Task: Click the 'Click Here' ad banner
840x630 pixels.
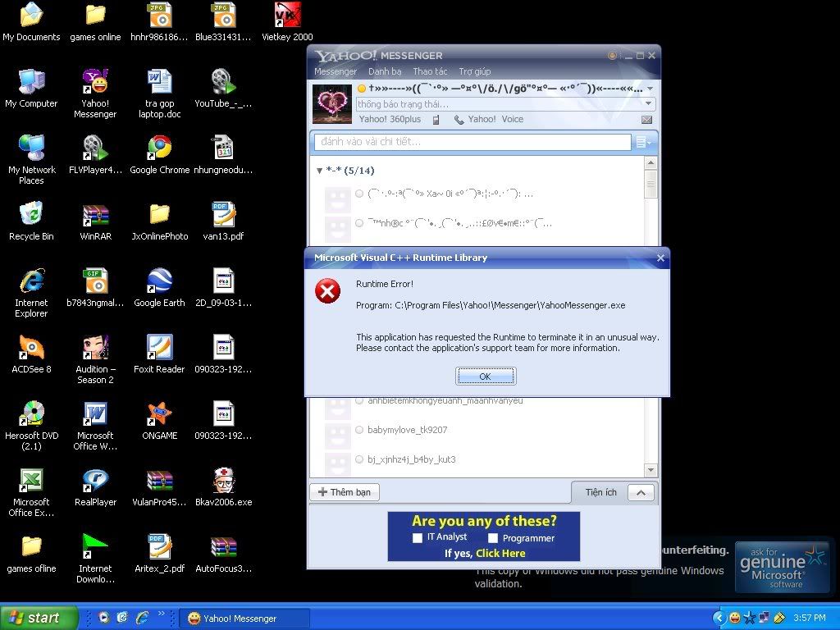Action: point(500,553)
